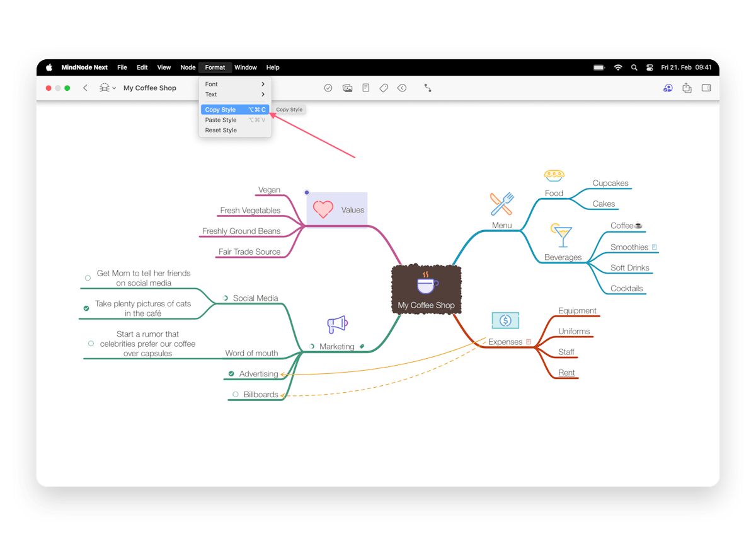
Task: Click the notes icon in the toolbar
Action: 366,88
